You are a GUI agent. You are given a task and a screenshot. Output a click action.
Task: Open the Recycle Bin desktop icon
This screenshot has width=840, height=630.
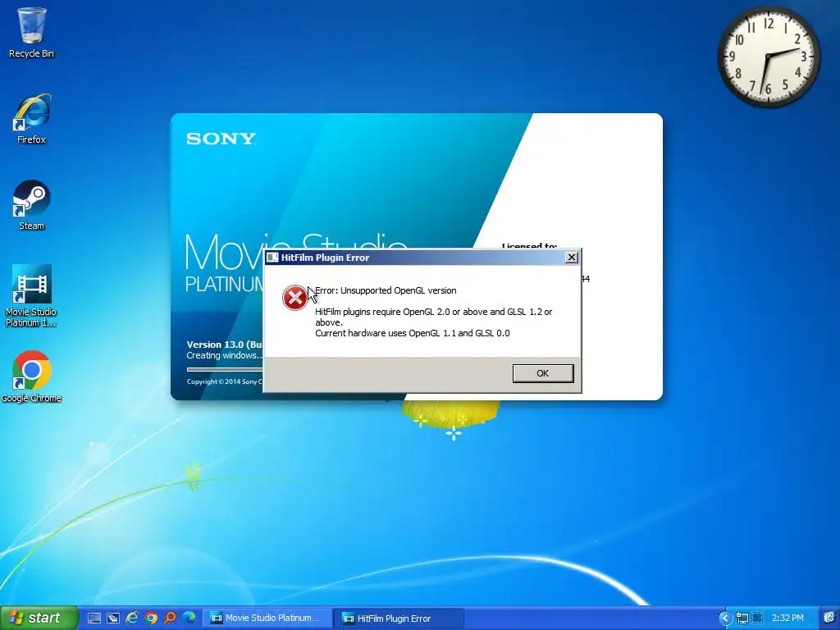point(31,33)
